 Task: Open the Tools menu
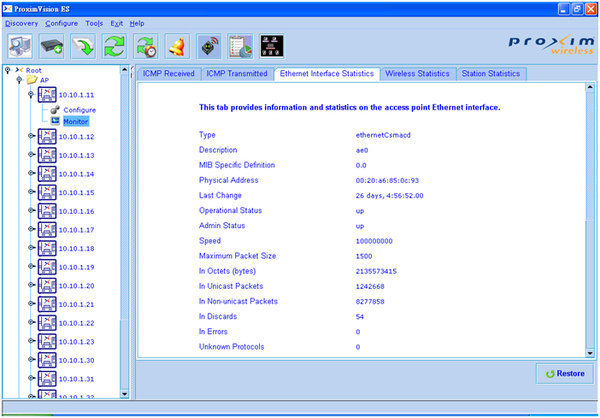pyautogui.click(x=94, y=23)
